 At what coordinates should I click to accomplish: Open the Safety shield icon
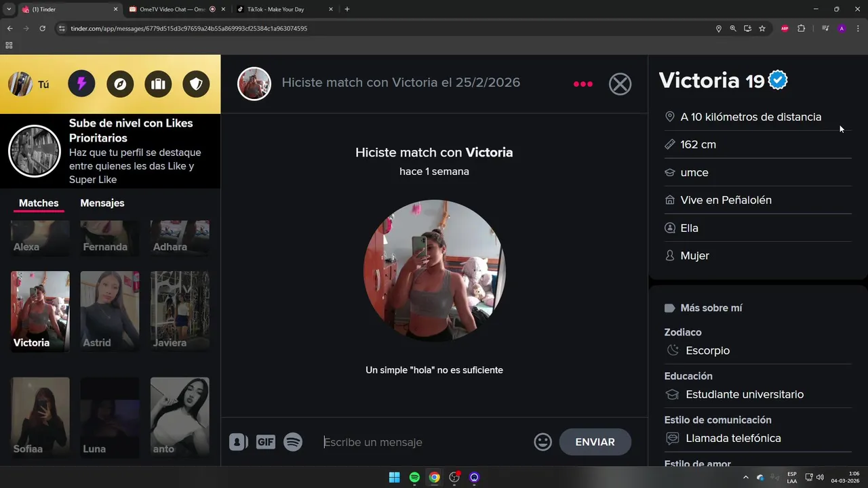pos(196,84)
